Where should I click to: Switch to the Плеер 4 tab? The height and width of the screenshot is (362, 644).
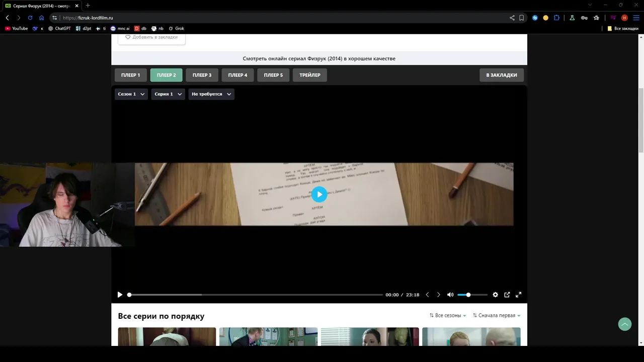(237, 75)
